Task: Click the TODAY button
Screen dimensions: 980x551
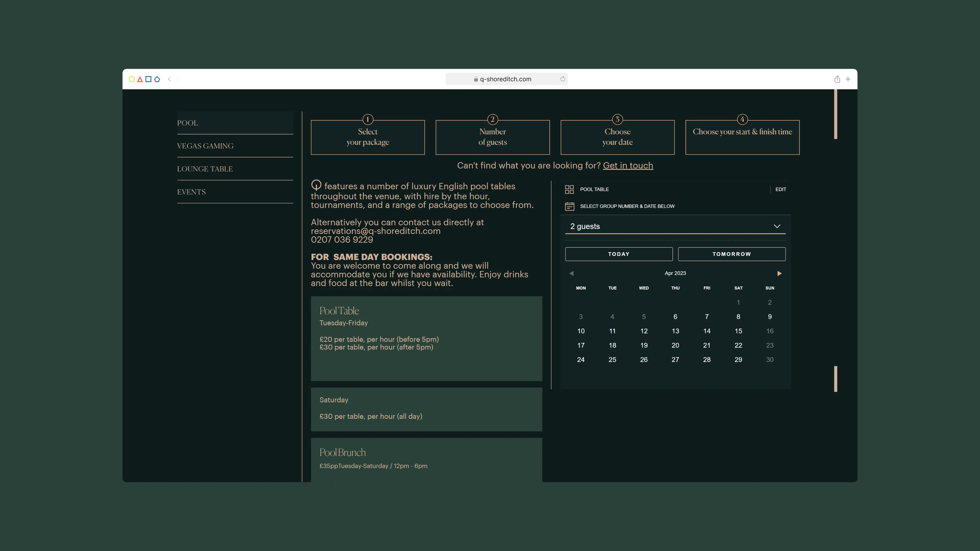Action: tap(619, 254)
